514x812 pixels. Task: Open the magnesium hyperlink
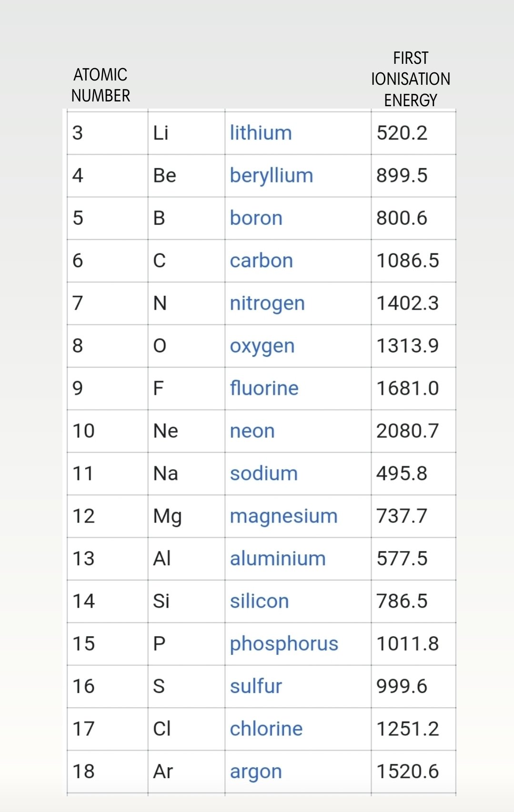click(x=283, y=516)
